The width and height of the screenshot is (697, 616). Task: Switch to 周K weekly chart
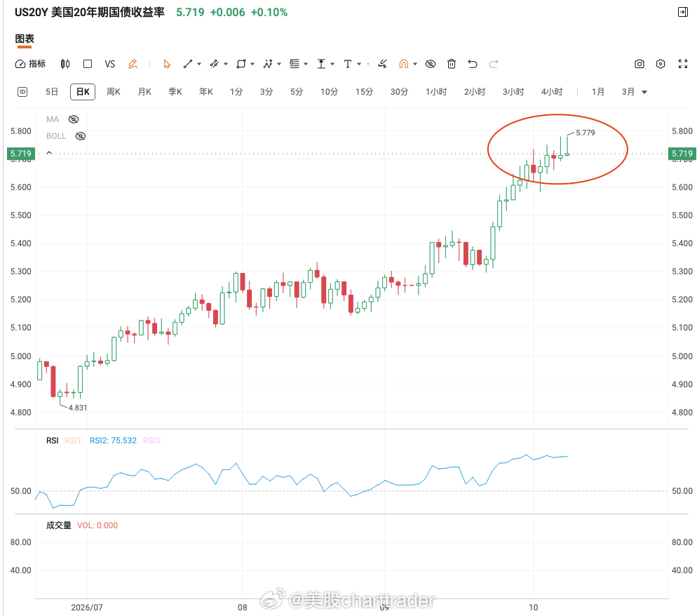click(114, 92)
